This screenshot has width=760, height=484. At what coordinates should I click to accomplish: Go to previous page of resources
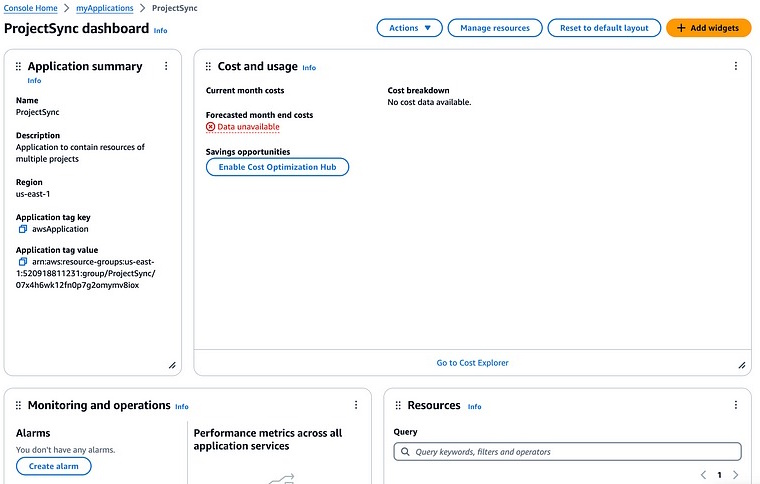(x=703, y=475)
